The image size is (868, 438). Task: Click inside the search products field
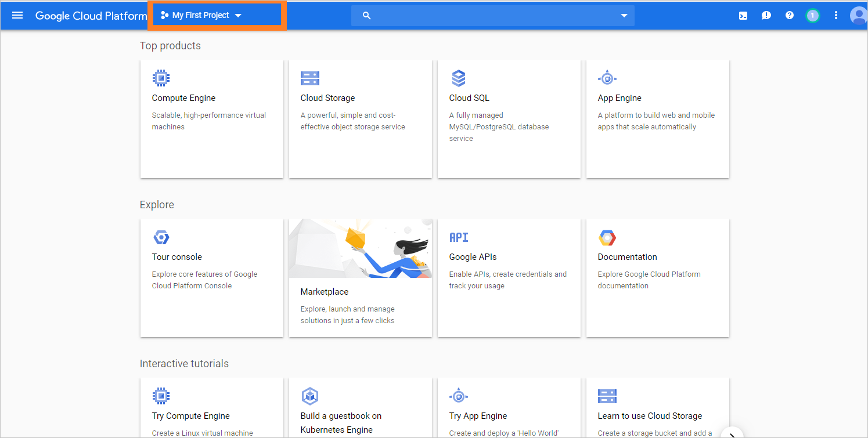pyautogui.click(x=492, y=16)
